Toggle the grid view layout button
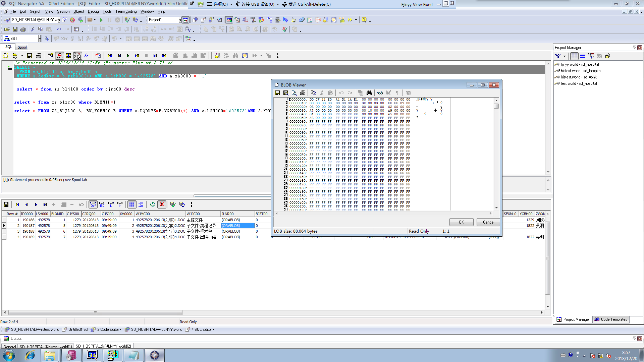 (132, 204)
